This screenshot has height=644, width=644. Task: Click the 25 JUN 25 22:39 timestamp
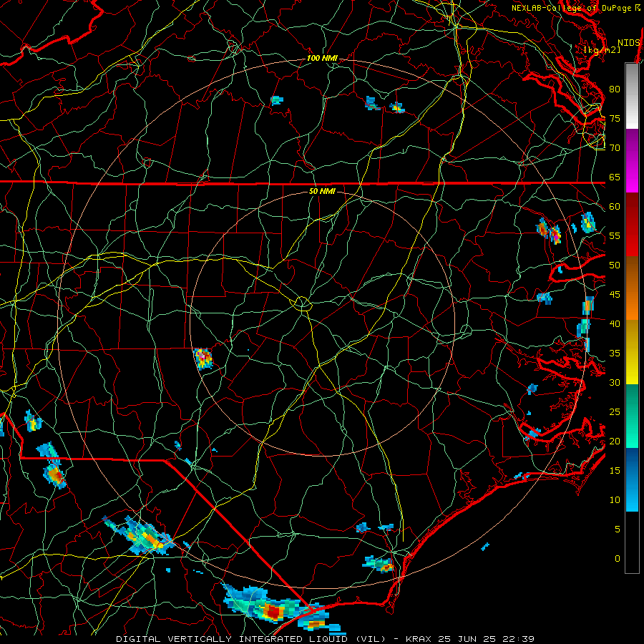487,639
